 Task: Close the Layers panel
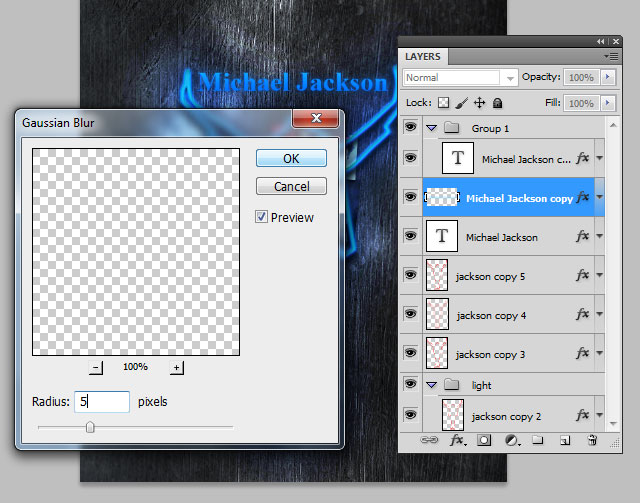click(616, 41)
